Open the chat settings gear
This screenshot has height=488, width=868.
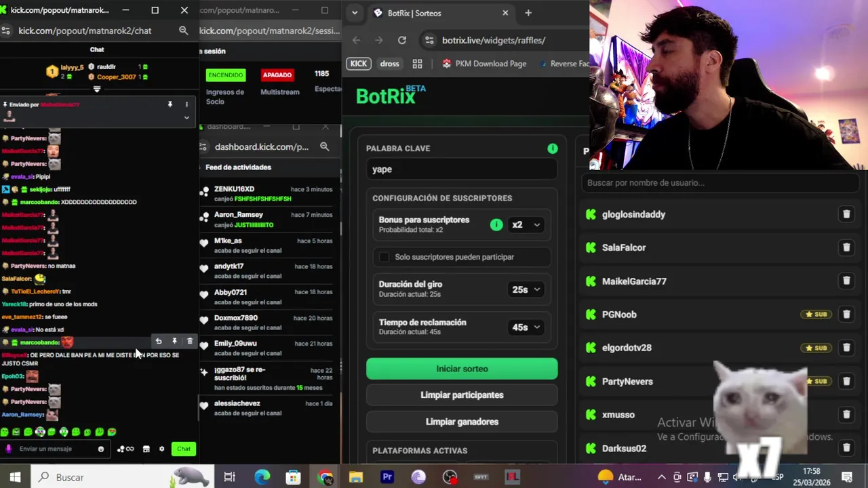[161, 449]
